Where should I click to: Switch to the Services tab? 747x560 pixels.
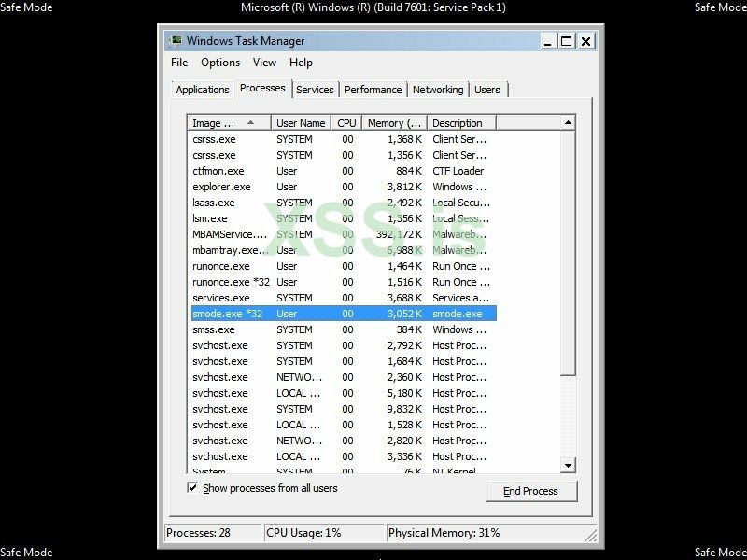click(315, 89)
